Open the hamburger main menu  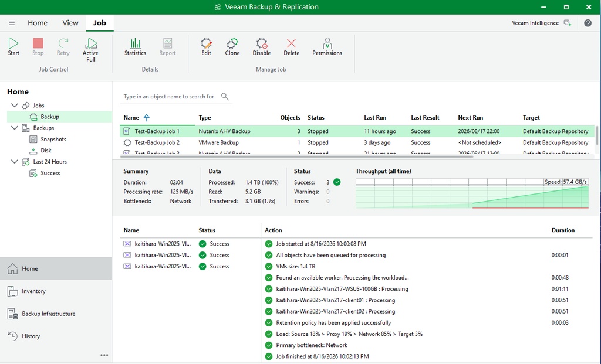[12, 23]
